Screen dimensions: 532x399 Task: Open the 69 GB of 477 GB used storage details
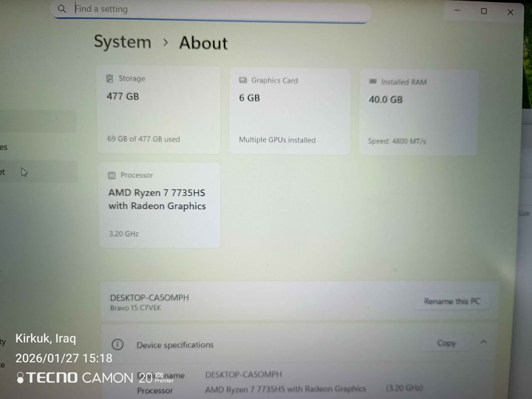[143, 139]
